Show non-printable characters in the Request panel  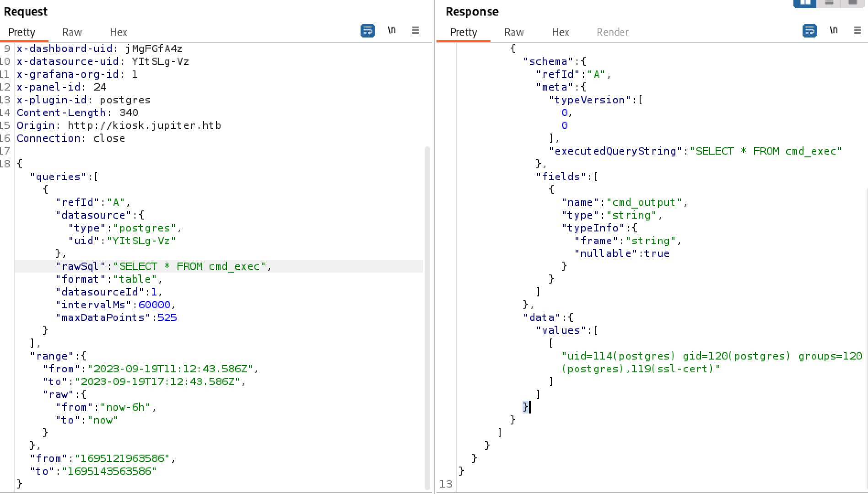pos(392,31)
